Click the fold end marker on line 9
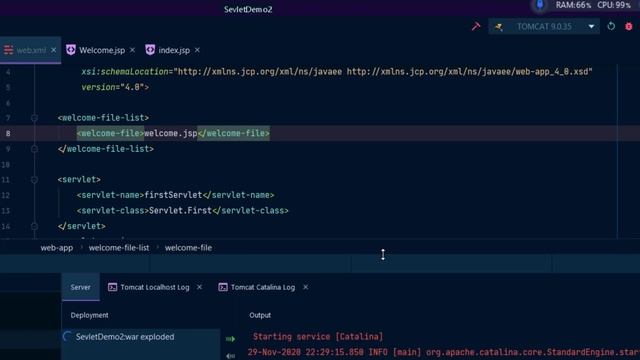Image resolution: width=640 pixels, height=360 pixels. (x=34, y=149)
